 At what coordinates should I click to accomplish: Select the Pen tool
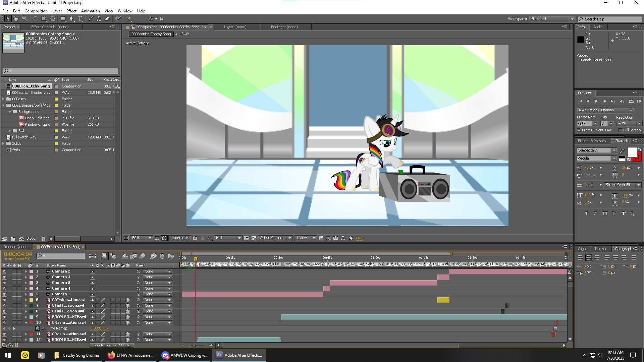(x=71, y=19)
